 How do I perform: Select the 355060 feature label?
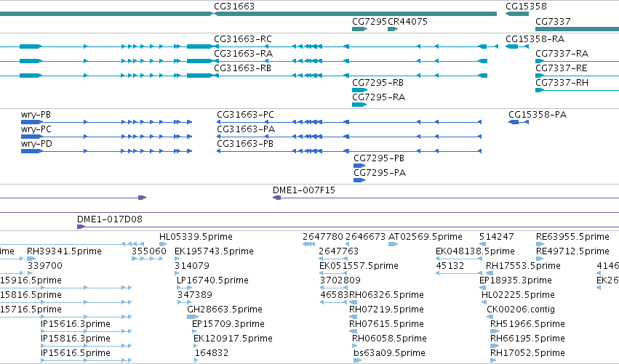(x=149, y=251)
